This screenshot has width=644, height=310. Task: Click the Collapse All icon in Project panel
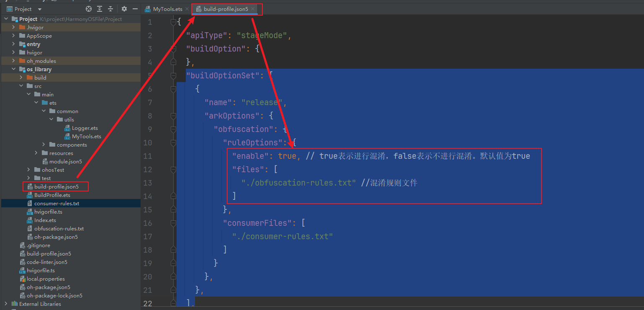[110, 9]
